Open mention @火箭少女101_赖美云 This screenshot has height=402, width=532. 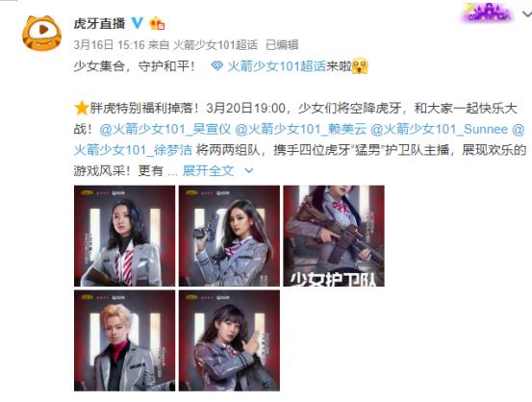click(300, 129)
